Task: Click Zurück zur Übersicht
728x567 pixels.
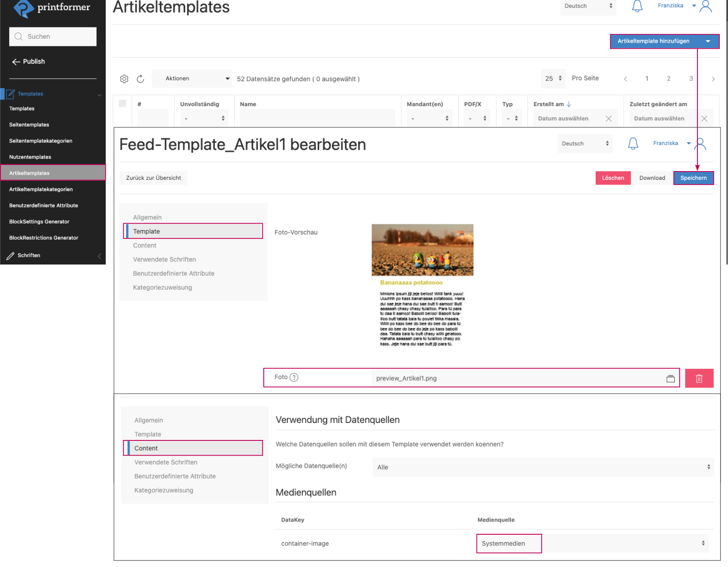Action: tap(153, 178)
